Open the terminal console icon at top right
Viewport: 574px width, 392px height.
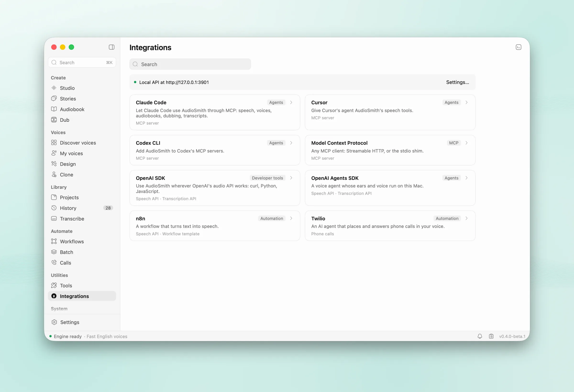[x=519, y=47]
